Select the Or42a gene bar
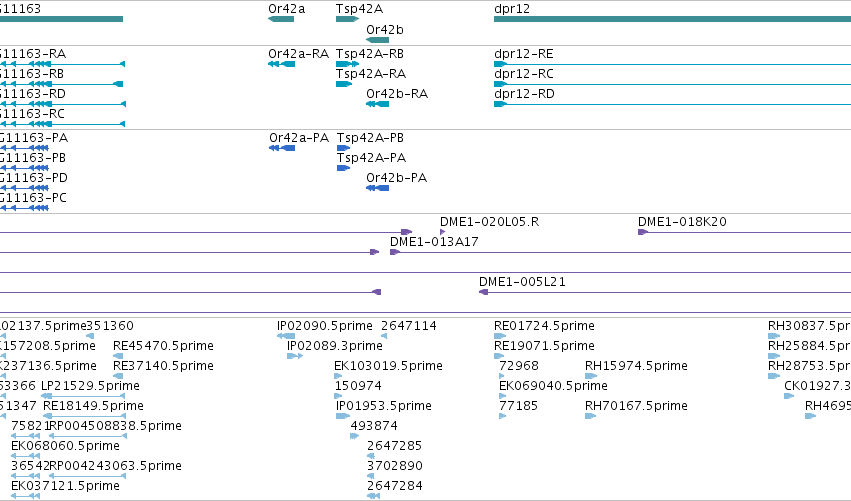 281,19
